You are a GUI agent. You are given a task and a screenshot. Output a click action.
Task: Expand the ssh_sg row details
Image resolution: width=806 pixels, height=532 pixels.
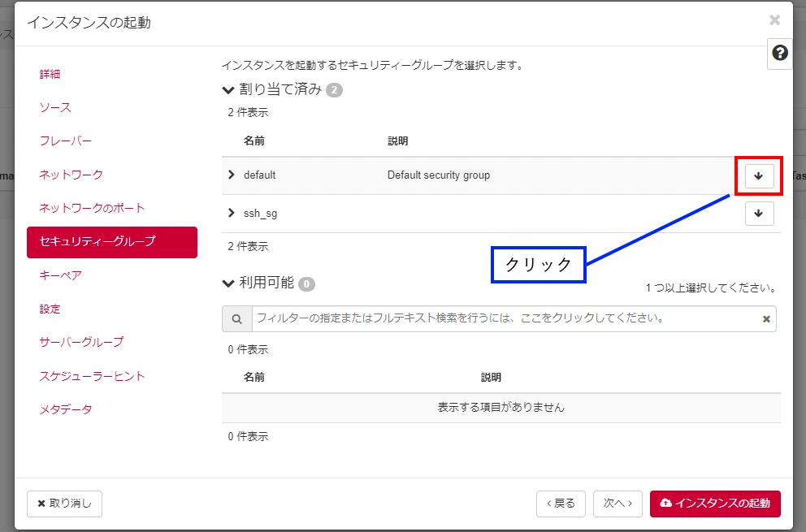[232, 213]
